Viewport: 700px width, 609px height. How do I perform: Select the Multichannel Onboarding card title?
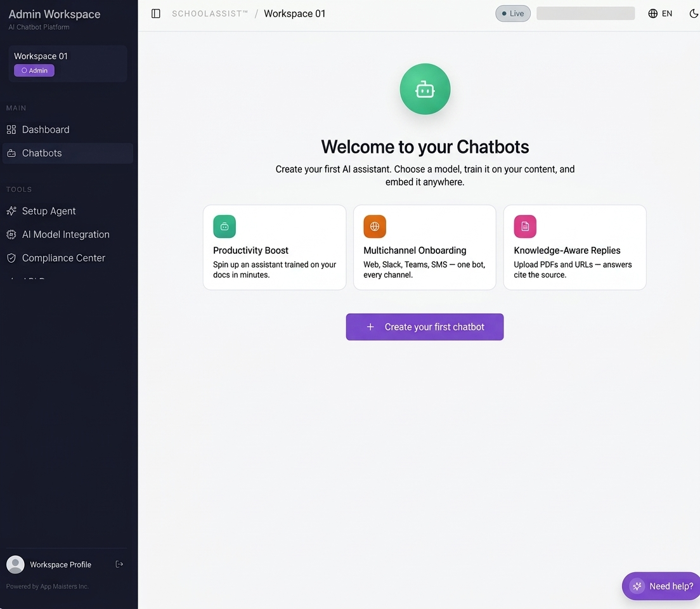[x=415, y=250]
